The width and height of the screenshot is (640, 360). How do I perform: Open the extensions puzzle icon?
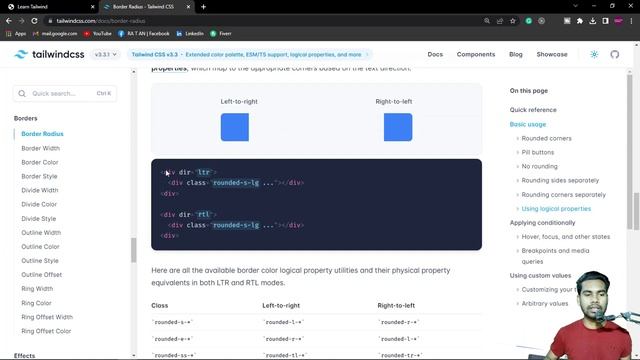(580, 21)
